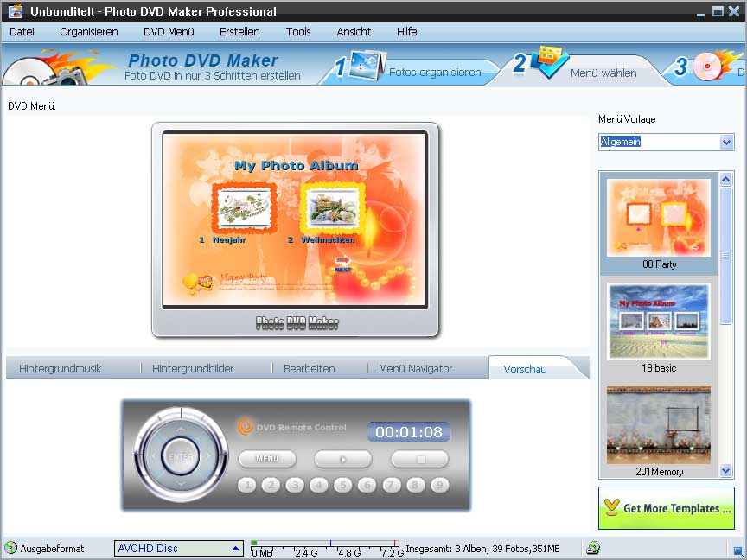Play the DVD menu preview
The width and height of the screenshot is (747, 560).
pyautogui.click(x=343, y=460)
